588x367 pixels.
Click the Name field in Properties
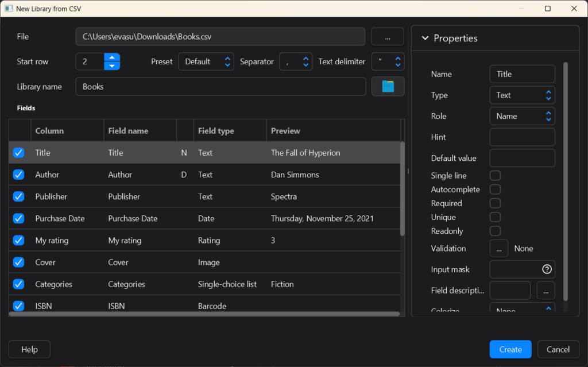click(x=522, y=74)
